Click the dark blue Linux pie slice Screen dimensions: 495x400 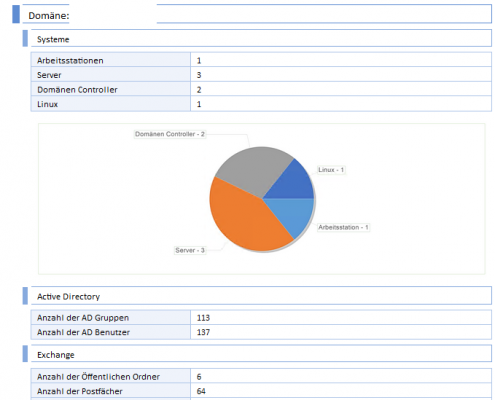(x=293, y=183)
